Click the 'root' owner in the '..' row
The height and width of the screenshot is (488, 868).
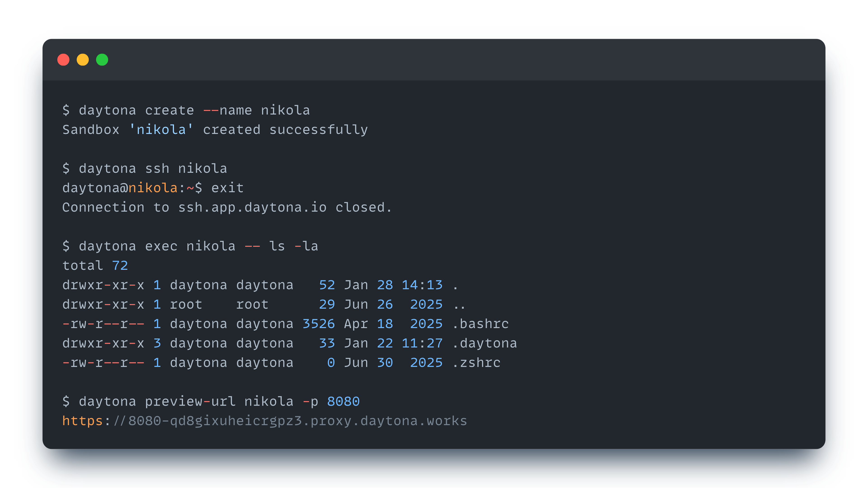(186, 304)
